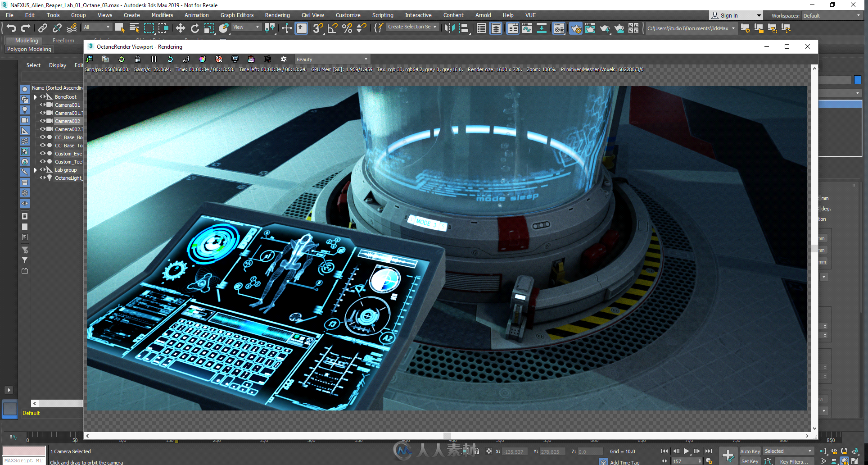Image resolution: width=868 pixels, height=465 pixels.
Task: Open the All selection filter dropdown
Action: click(x=97, y=27)
